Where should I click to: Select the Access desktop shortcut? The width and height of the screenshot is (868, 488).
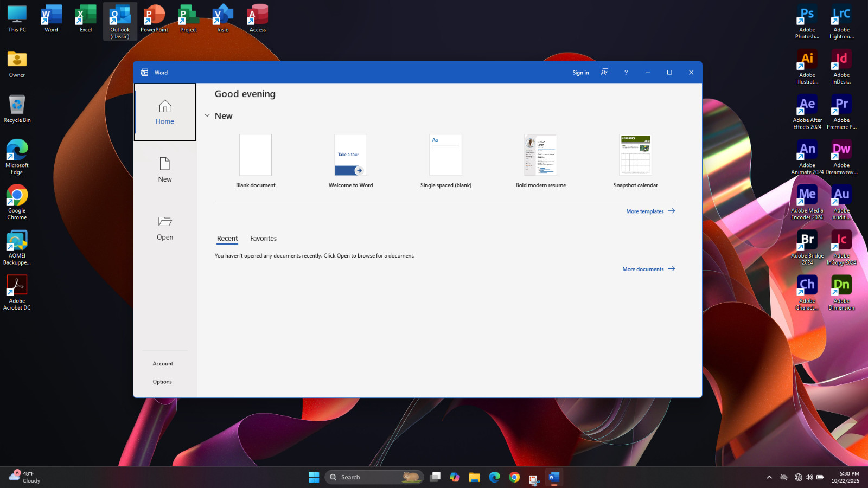click(x=258, y=20)
